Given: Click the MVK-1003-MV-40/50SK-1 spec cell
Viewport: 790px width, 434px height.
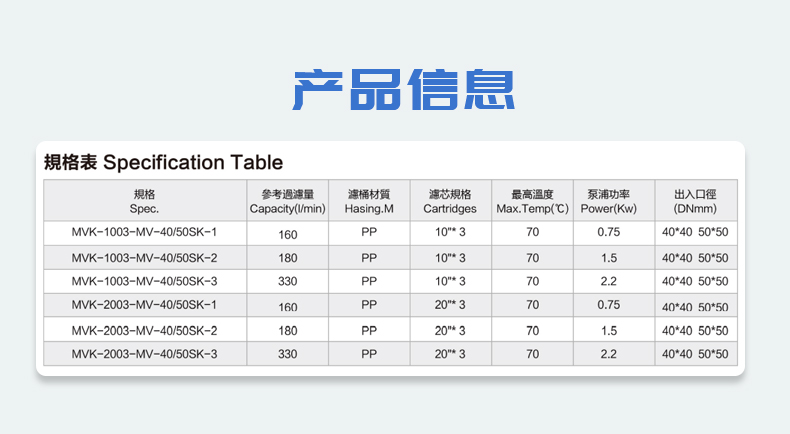Looking at the screenshot, I should pyautogui.click(x=144, y=232).
